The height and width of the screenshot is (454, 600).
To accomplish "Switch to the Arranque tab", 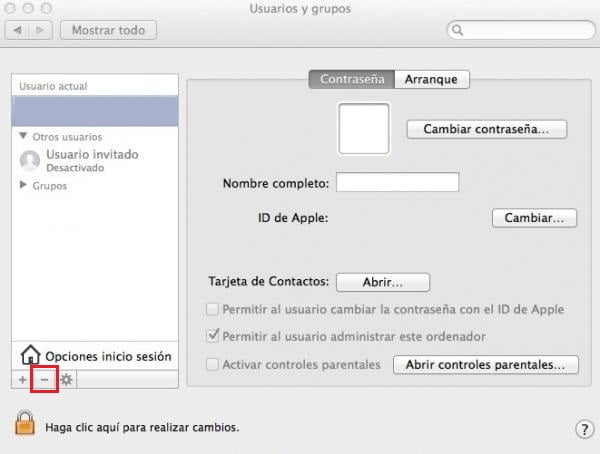I will point(431,79).
